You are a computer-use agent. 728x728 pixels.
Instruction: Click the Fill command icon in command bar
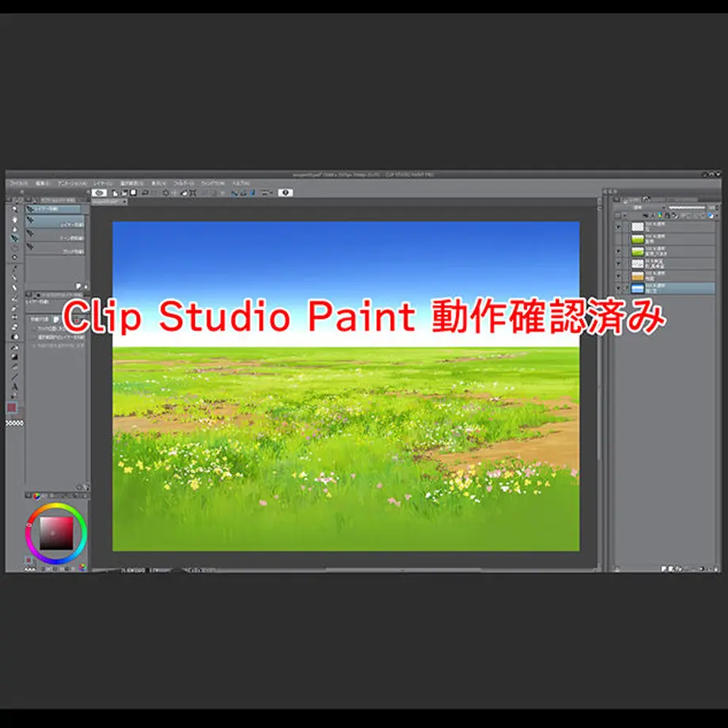(x=184, y=192)
